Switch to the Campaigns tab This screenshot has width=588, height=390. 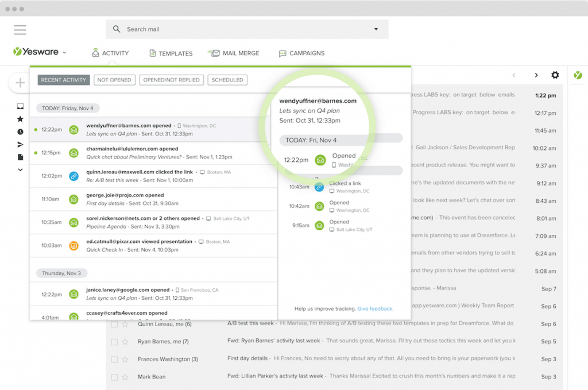[301, 53]
